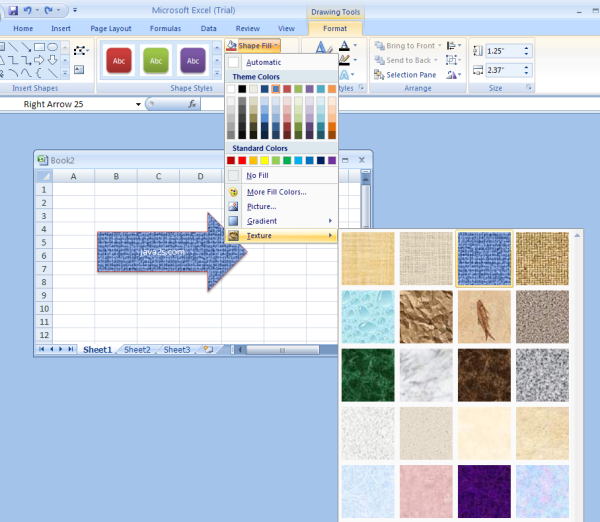Select No Fill option
Image resolution: width=600 pixels, height=522 pixels.
(256, 175)
